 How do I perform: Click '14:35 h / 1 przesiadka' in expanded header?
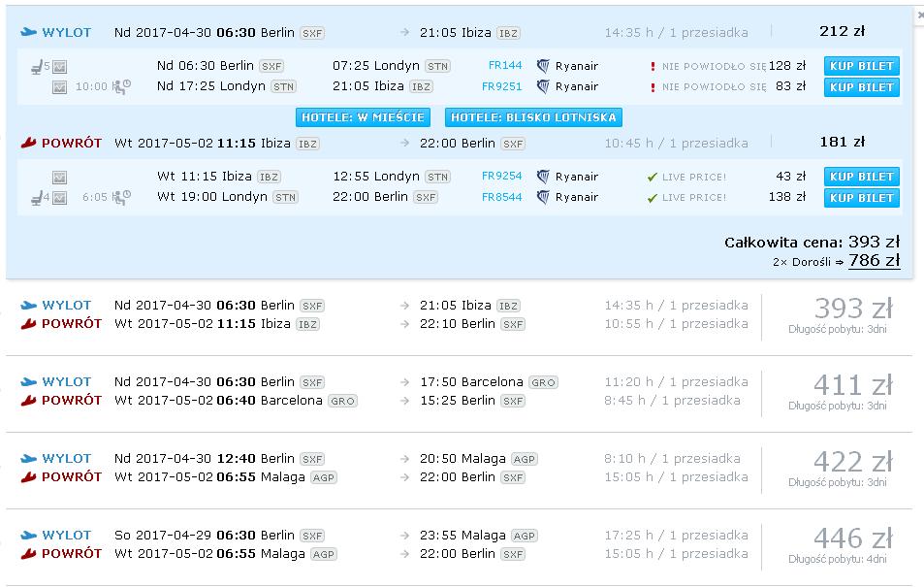677,32
